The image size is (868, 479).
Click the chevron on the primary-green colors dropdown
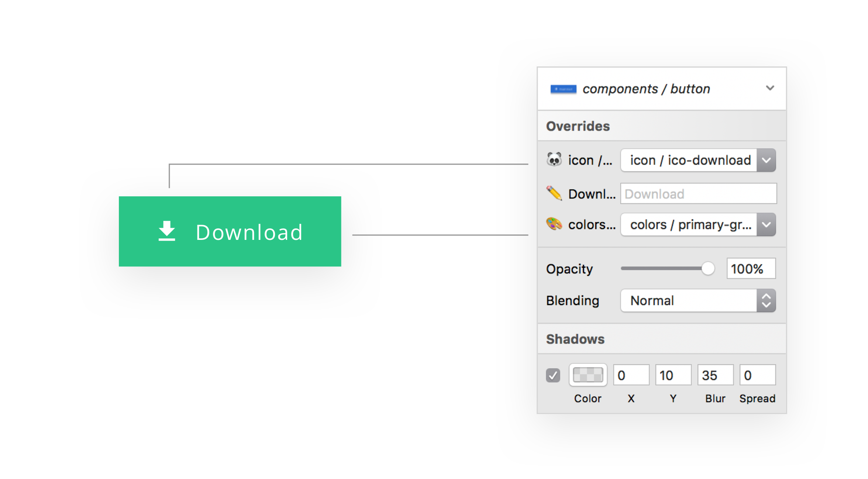click(x=767, y=224)
